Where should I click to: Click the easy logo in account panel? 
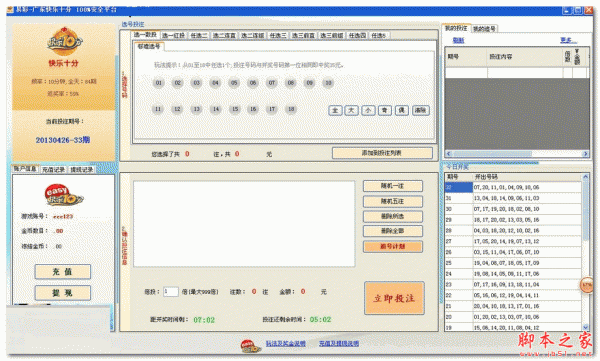63,195
